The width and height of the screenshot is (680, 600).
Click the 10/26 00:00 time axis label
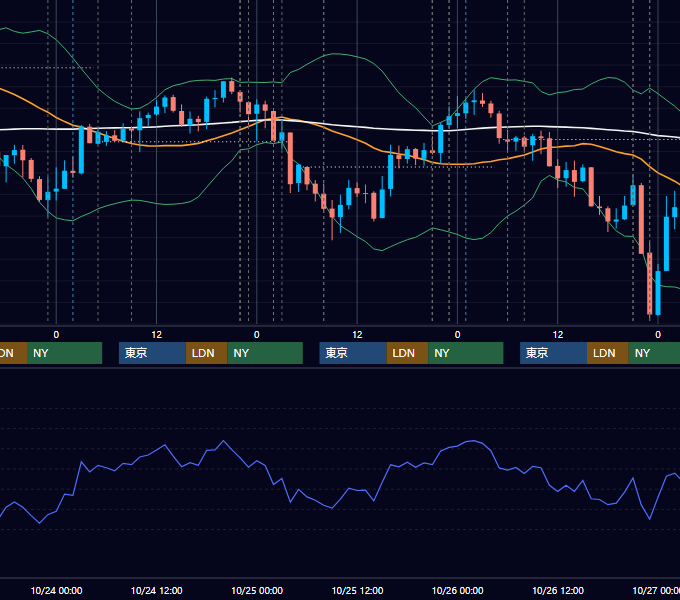pos(458,590)
